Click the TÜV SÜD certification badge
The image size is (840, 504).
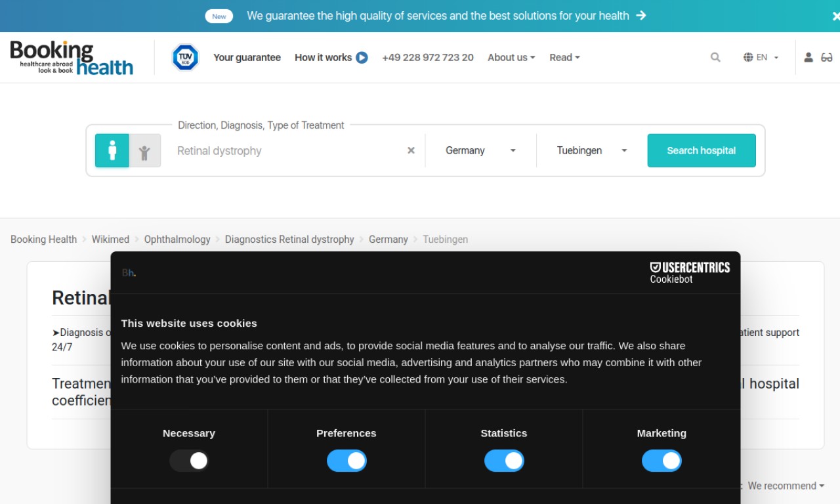(x=185, y=58)
